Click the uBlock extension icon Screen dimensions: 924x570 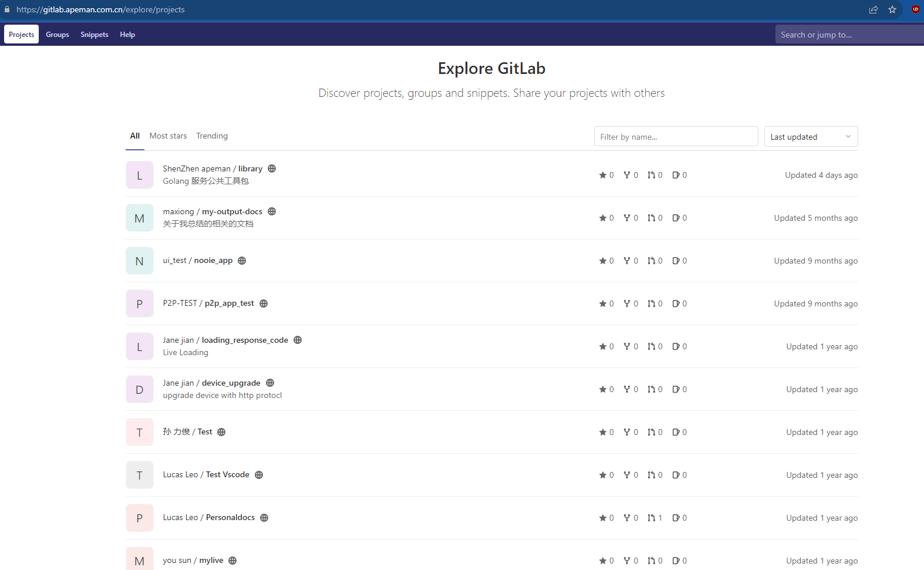pyautogui.click(x=916, y=9)
